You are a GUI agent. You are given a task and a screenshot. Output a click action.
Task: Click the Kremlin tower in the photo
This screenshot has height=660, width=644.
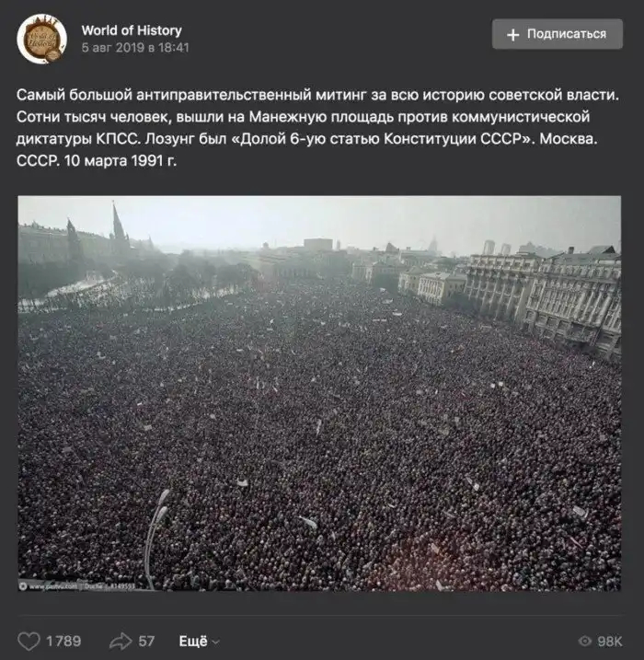click(117, 226)
